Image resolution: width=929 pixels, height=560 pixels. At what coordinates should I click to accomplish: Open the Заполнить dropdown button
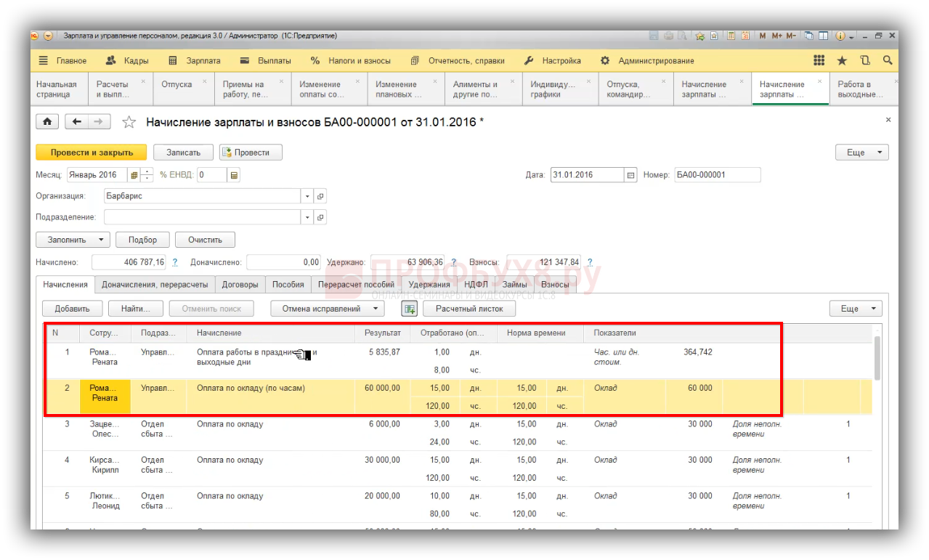73,240
